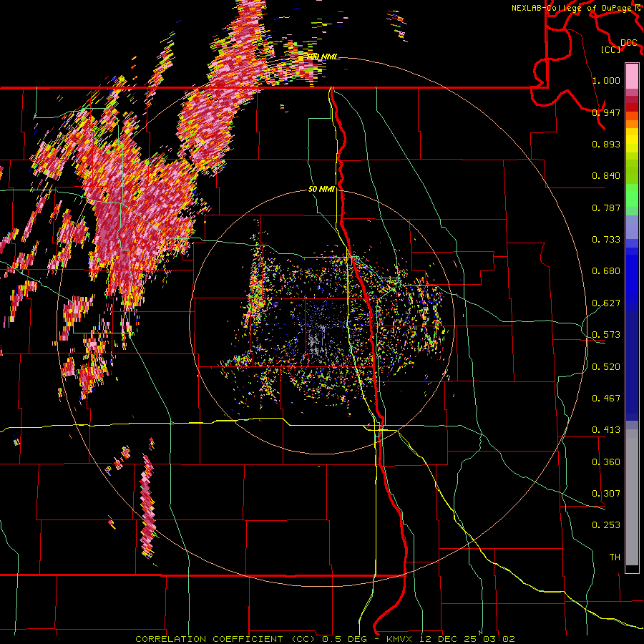Select the 0.467 scale value
Screen dimensions: 644x644
coord(606,399)
